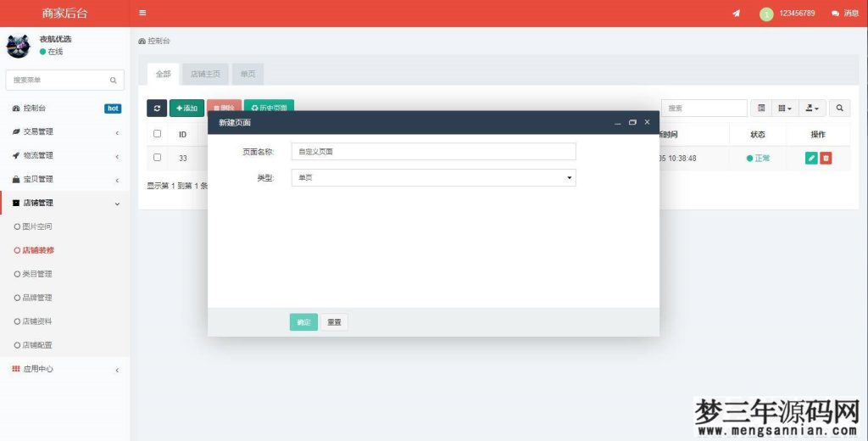Open the column display grid dropdown
The width and height of the screenshot is (868, 441).
(785, 109)
